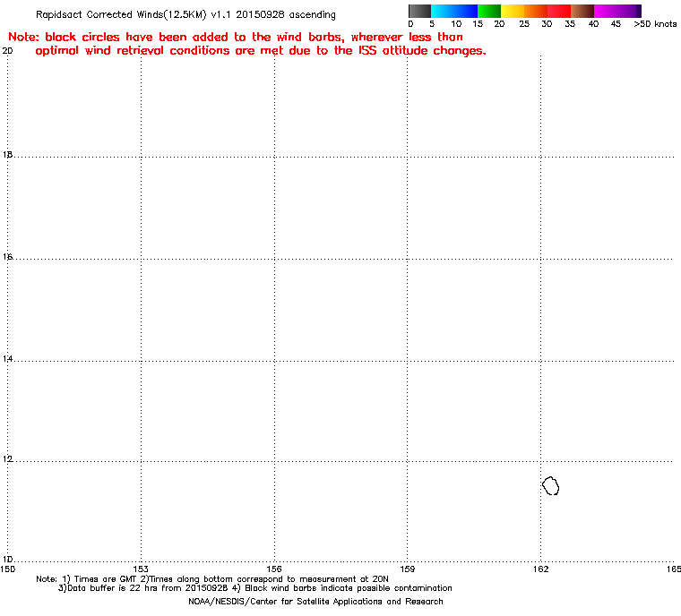Click the green 15-20 knots color band
Viewport: 681px width, 616px height.
[x=489, y=11]
